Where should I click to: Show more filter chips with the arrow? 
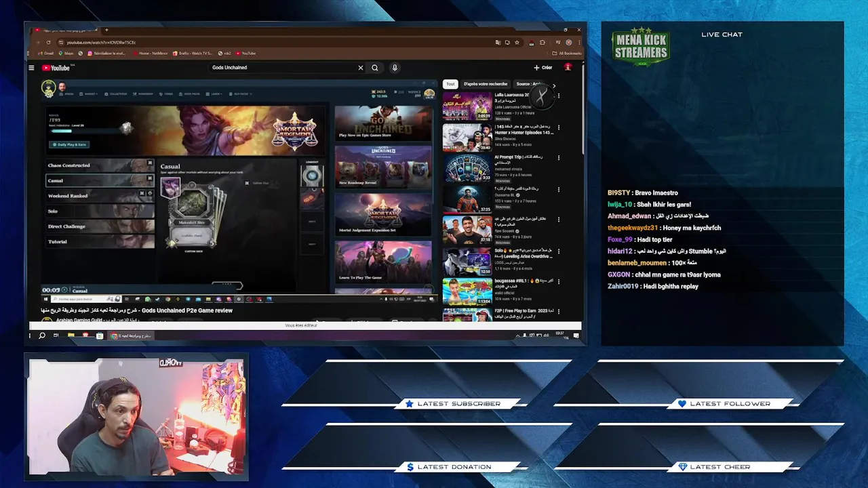click(x=554, y=85)
